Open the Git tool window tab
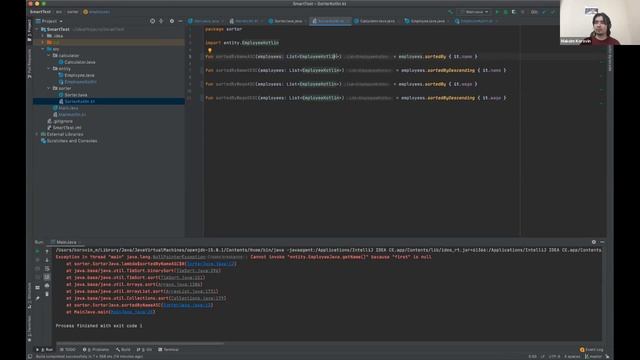This screenshot has height=360, width=640. click(x=144, y=350)
